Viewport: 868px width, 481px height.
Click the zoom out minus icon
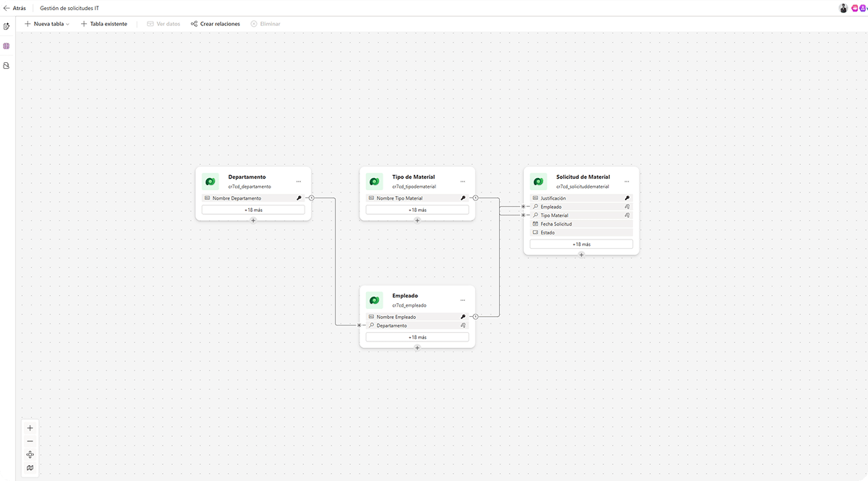pyautogui.click(x=30, y=441)
